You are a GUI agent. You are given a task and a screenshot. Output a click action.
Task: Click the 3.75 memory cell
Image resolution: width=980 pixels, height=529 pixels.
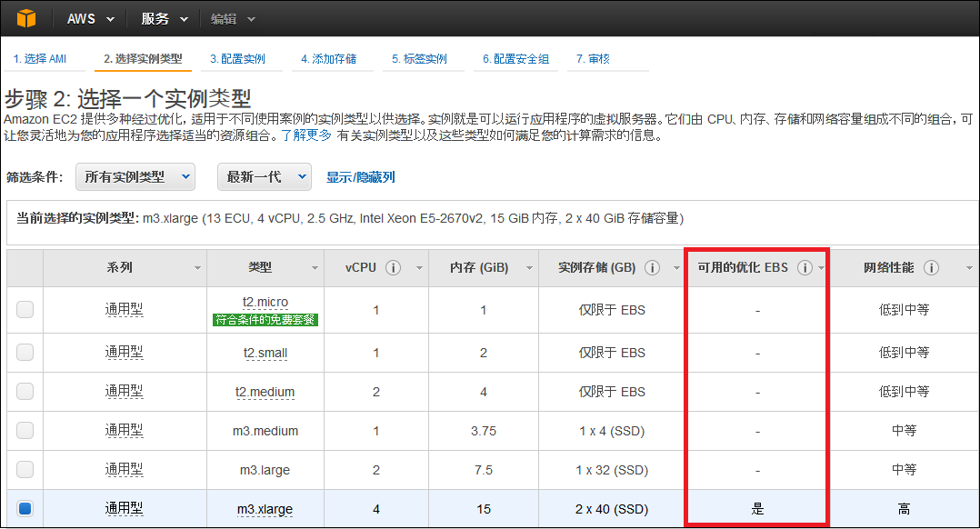[483, 431]
